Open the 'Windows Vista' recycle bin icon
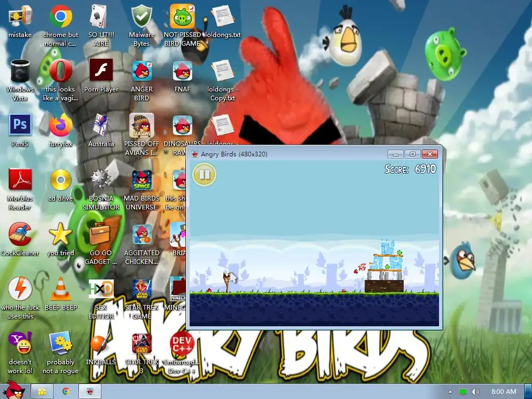The width and height of the screenshot is (532, 399). point(20,71)
